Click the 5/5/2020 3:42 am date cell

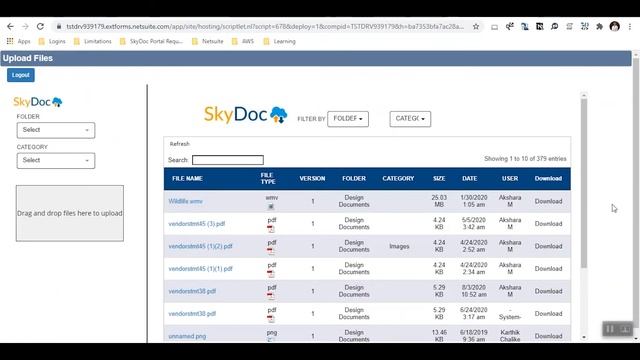(473, 223)
